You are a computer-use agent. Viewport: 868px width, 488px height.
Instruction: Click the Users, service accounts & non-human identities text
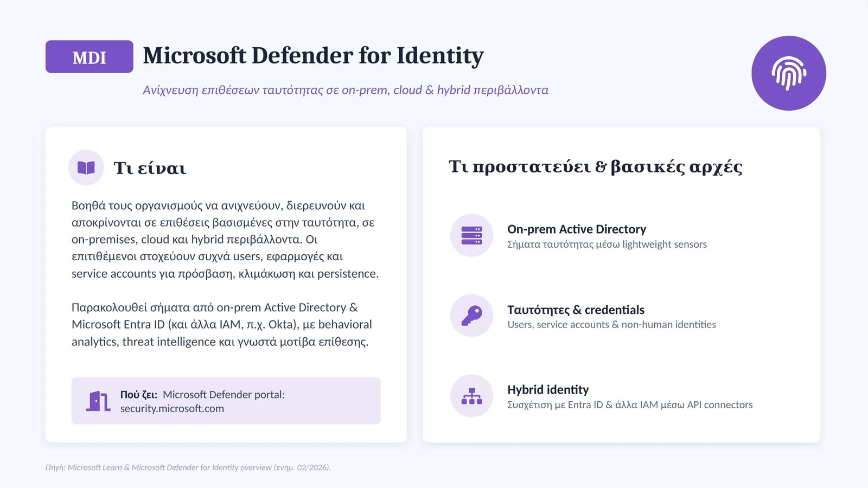[x=611, y=324]
